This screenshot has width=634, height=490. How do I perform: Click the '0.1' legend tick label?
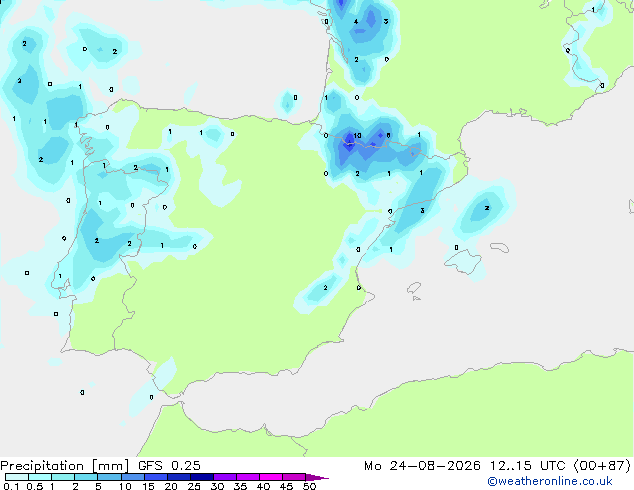point(11,486)
